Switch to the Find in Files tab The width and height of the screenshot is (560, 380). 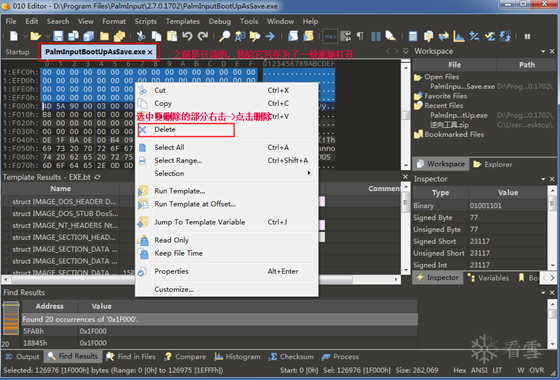click(131, 356)
